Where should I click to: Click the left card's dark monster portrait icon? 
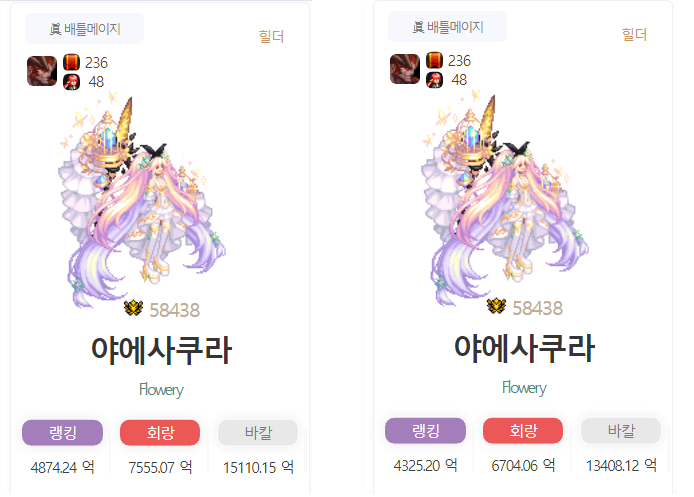click(x=42, y=71)
